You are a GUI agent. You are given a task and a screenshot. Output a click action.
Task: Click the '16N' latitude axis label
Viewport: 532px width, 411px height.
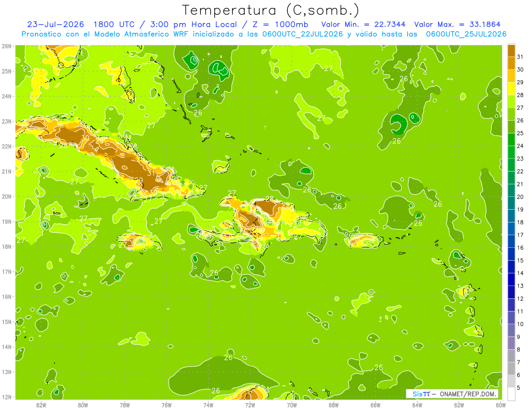[x=7, y=297]
